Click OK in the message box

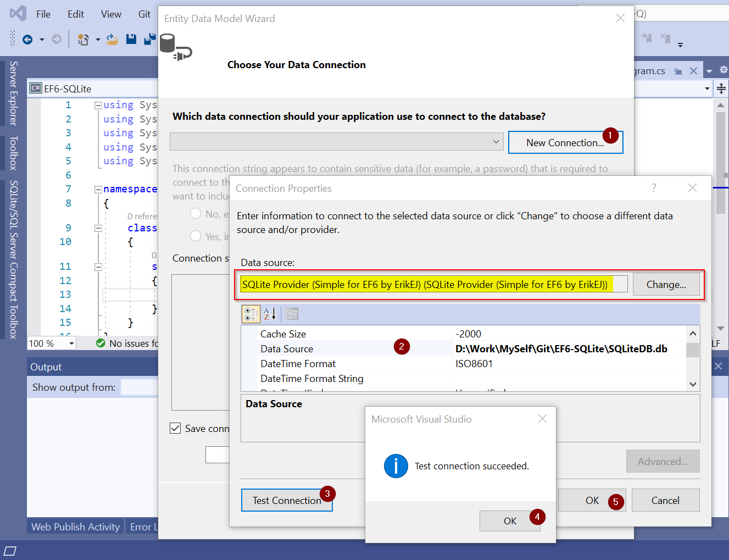point(510,521)
